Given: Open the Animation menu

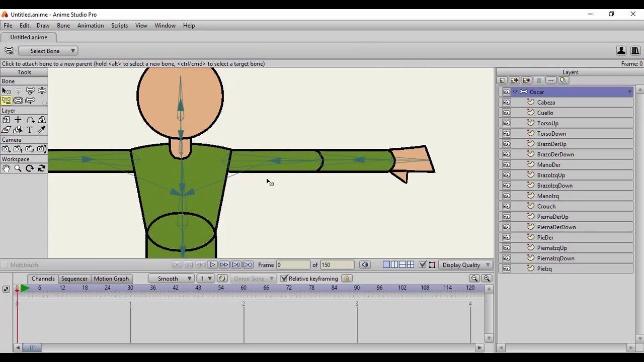Looking at the screenshot, I should 91,26.
